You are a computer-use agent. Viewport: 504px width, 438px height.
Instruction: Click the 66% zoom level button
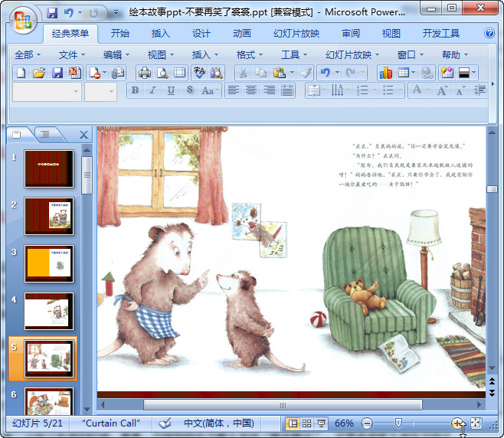pos(344,423)
